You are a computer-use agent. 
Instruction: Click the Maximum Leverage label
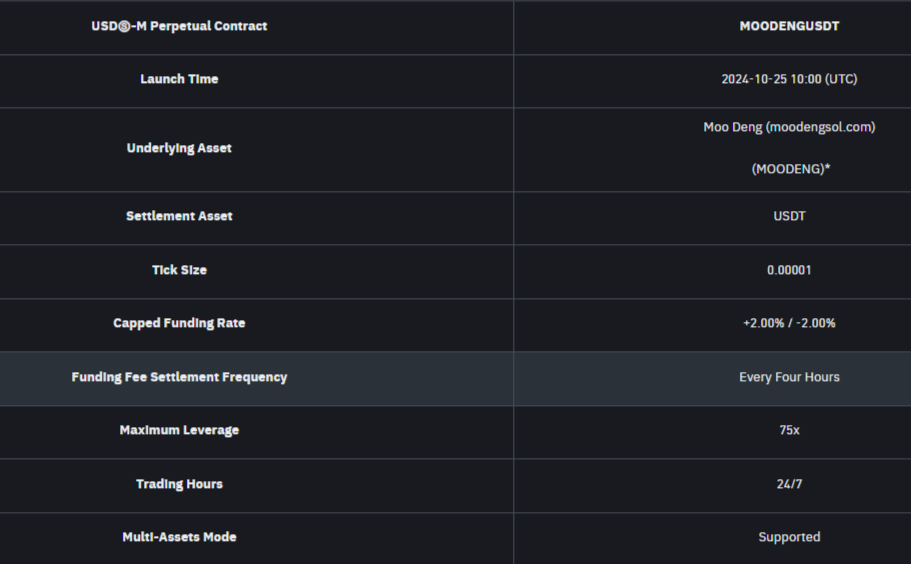179,430
